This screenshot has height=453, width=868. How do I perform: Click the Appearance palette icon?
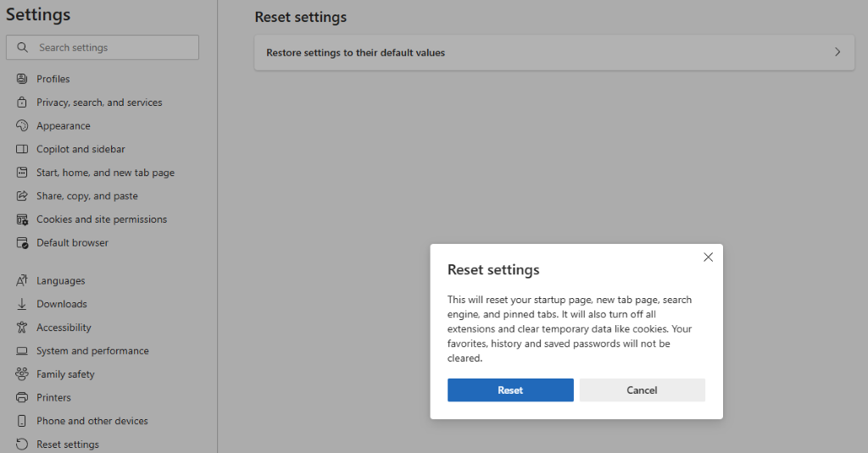21,125
